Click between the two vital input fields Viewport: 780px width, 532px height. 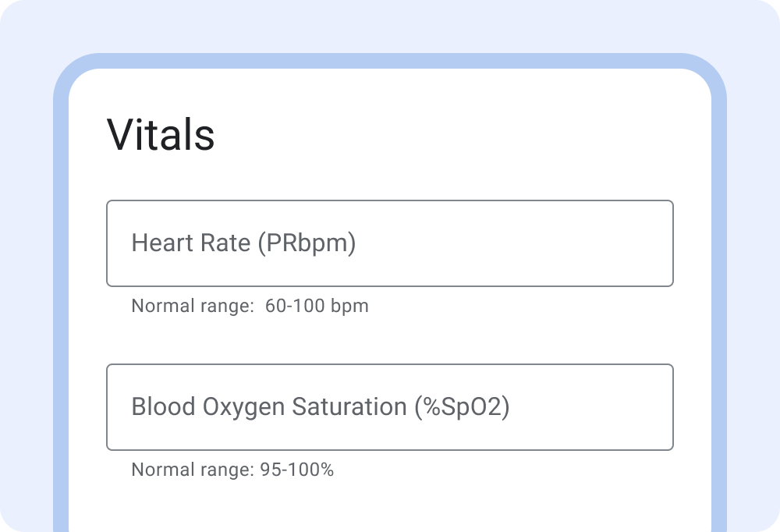tap(390, 337)
